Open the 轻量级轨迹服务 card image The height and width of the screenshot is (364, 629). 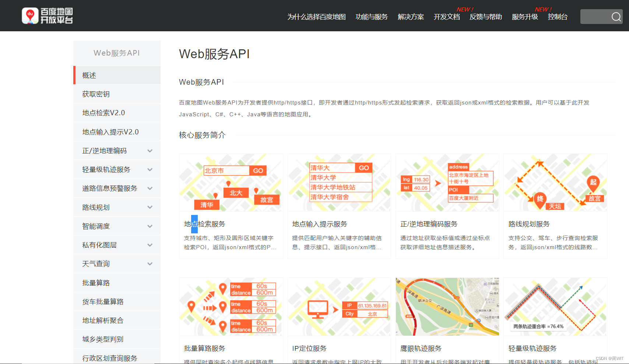point(555,307)
